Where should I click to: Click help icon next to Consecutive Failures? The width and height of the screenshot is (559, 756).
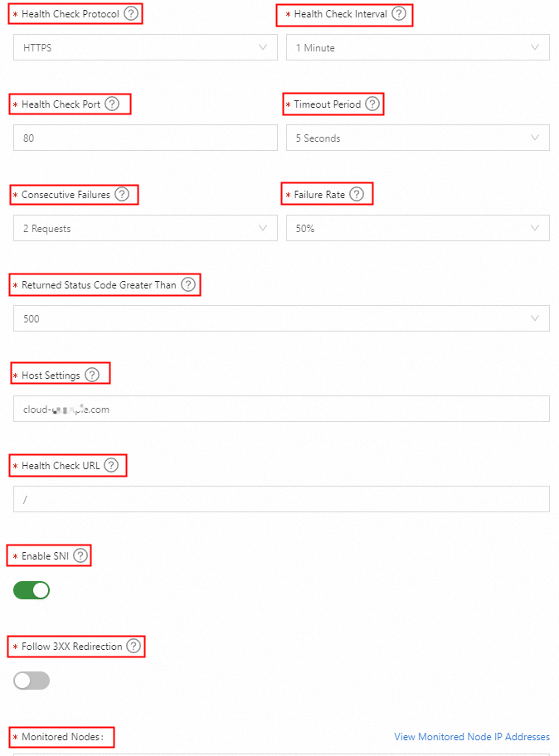click(122, 194)
